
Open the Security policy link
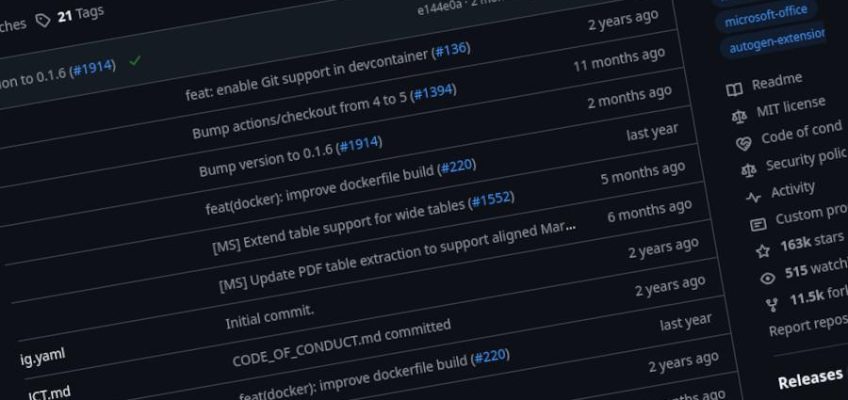[x=806, y=160]
